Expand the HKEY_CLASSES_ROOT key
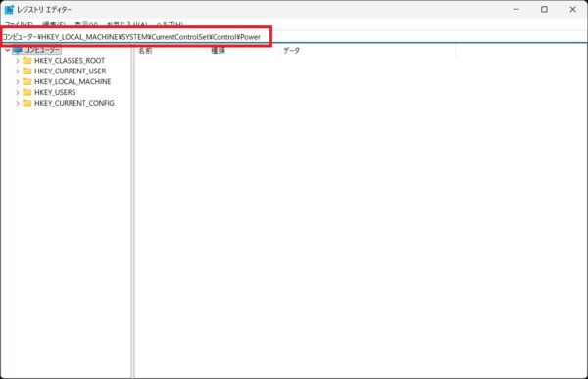The height and width of the screenshot is (379, 588). pos(18,61)
